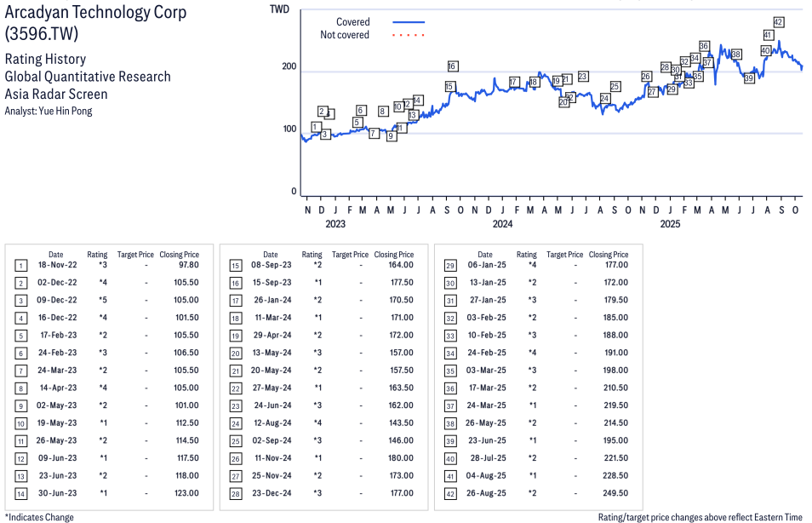Click chart marker 26 on the graph
812x523 pixels.
[x=646, y=77]
